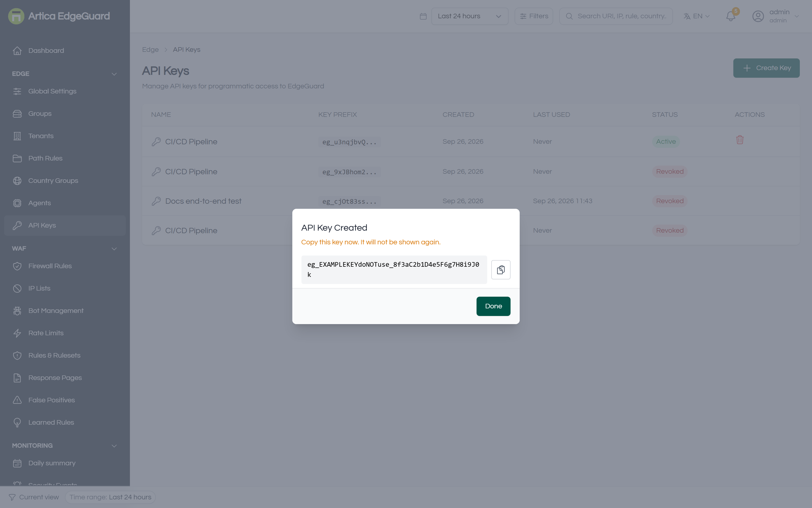Image resolution: width=812 pixels, height=508 pixels.
Task: Click the API Keys key icon in sidebar
Action: [x=17, y=226]
